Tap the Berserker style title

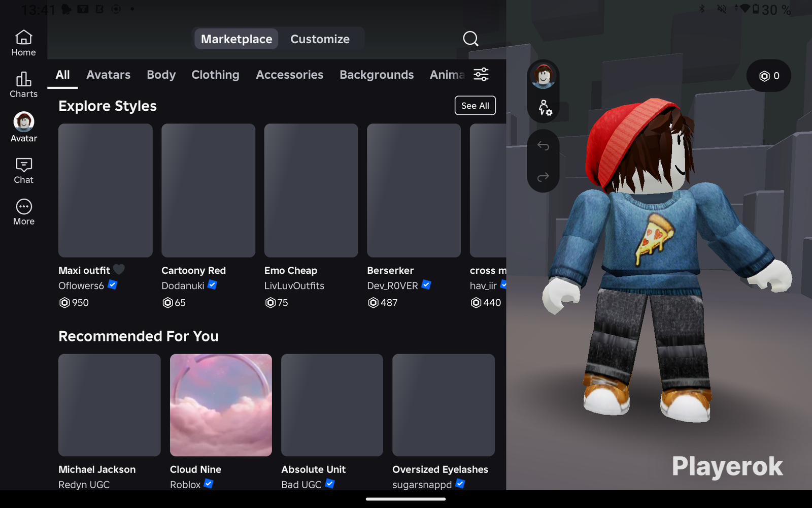(x=390, y=270)
